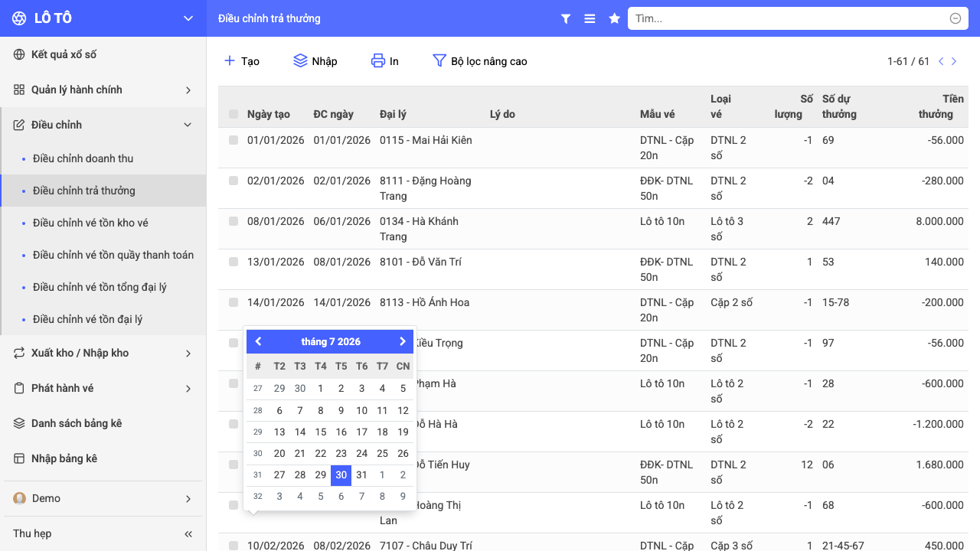980x551 pixels.
Task: Collapse sidebar with Thu hẹp
Action: 103,533
